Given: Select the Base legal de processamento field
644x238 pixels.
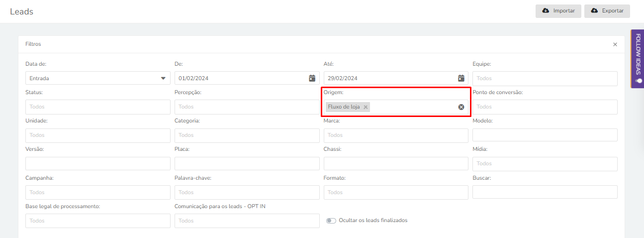Looking at the screenshot, I should pos(98,221).
